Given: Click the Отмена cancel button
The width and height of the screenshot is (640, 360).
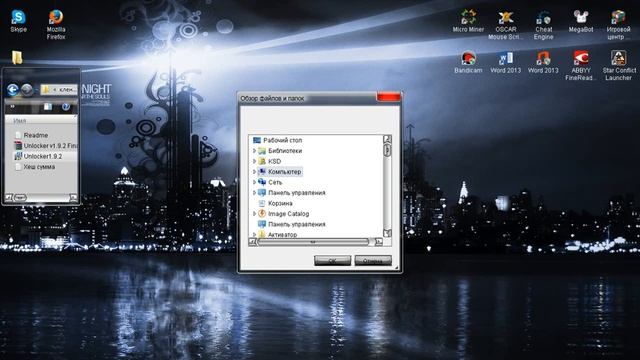Looking at the screenshot, I should click(373, 260).
